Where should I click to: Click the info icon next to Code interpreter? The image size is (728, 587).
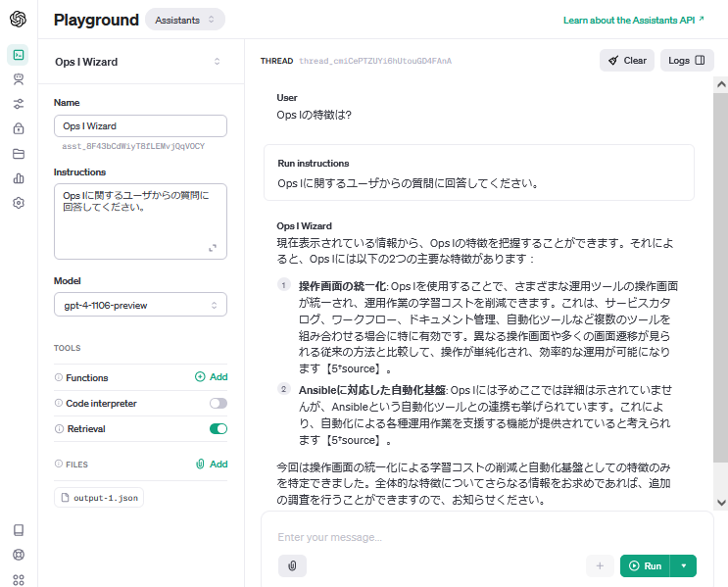tap(59, 403)
